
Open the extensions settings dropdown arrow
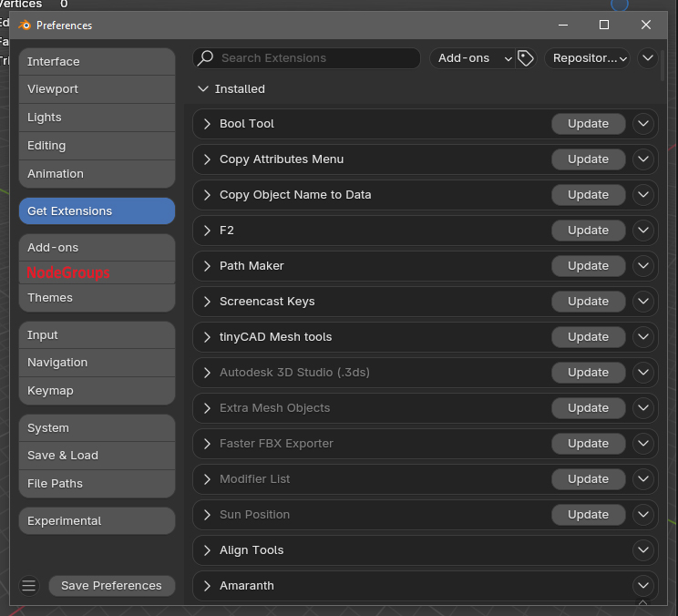648,58
